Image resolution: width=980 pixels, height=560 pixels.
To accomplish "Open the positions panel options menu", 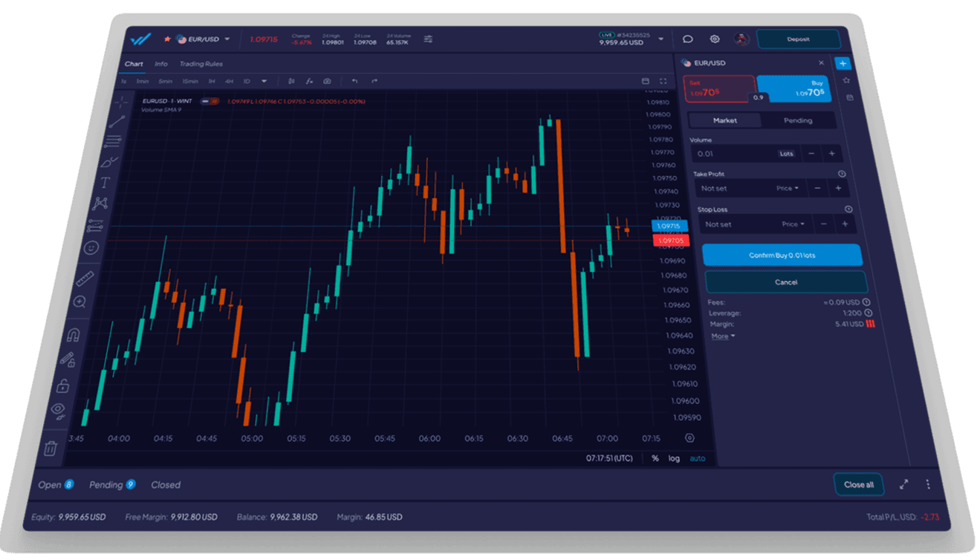I will (x=928, y=484).
